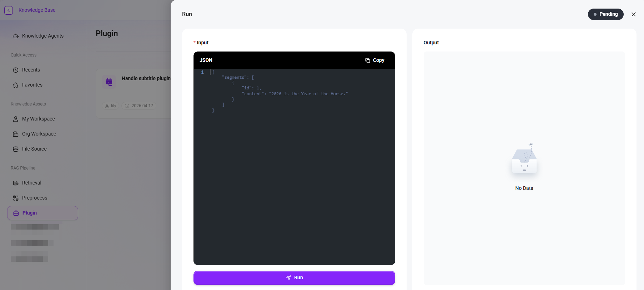
Task: Click the Copy button in JSON header
Action: [374, 60]
